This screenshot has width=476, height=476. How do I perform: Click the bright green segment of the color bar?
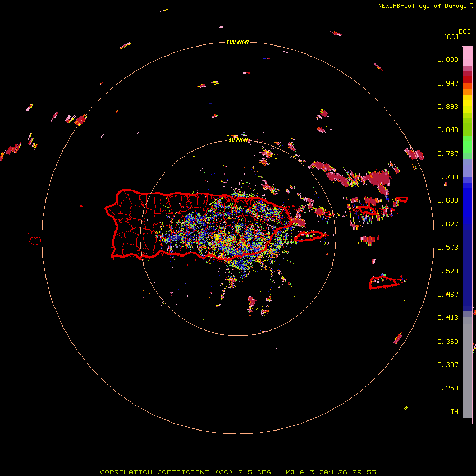[x=467, y=144]
